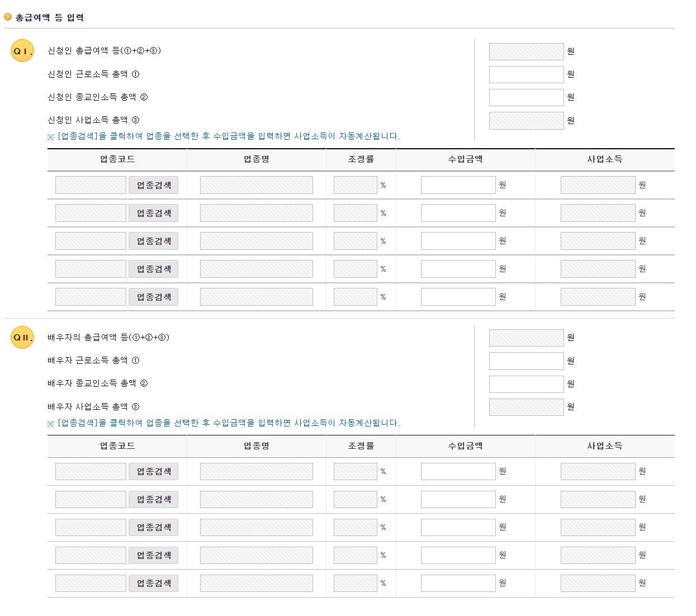Open 업종검색 in second row of 신청인 table
This screenshot has width=696, height=616.
point(153,213)
